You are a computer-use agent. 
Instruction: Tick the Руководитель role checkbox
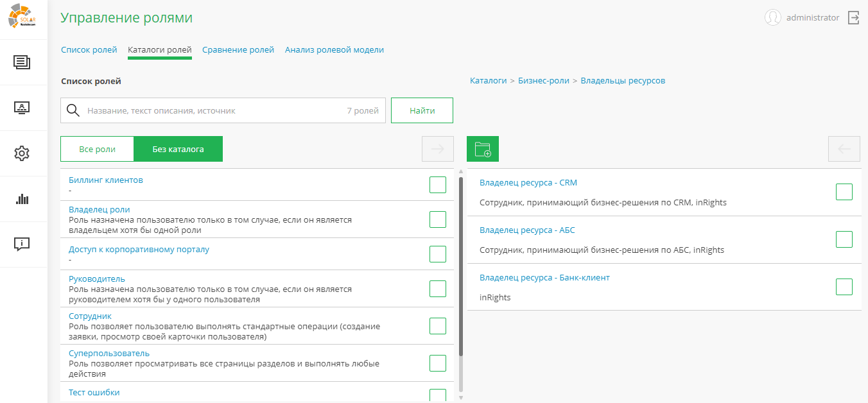point(438,289)
